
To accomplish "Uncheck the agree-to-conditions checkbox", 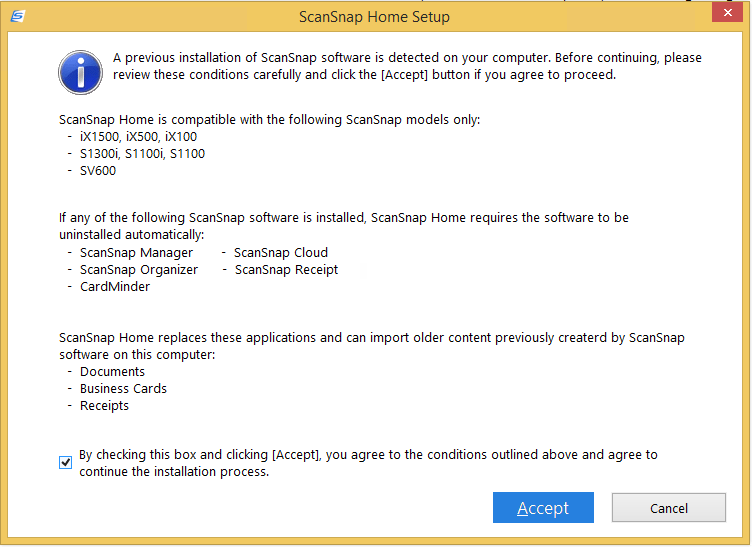I will point(66,463).
